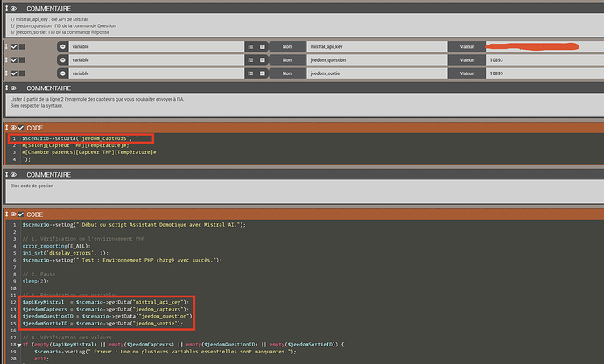
Task: Open command selector in jeedom_question row
Action: (x=263, y=60)
